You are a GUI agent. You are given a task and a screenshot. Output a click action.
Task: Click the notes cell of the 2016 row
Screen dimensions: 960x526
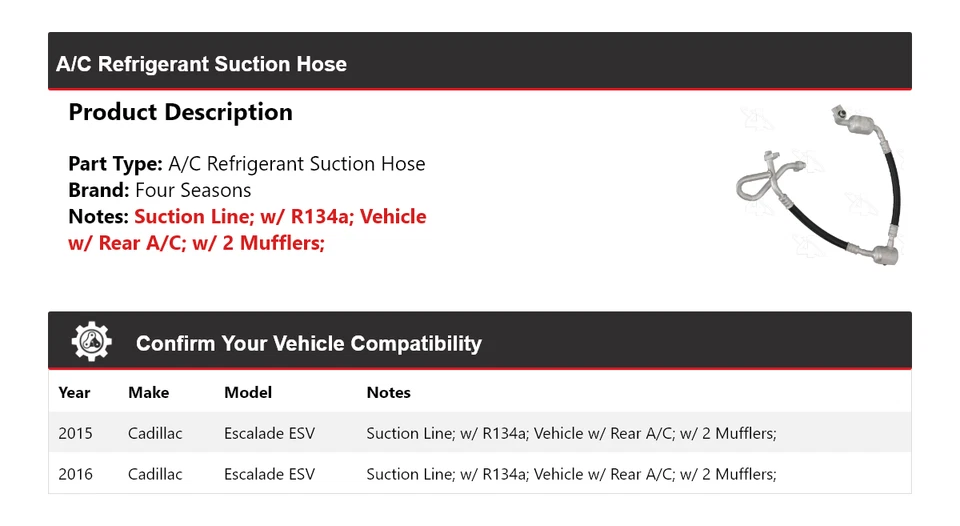click(571, 474)
